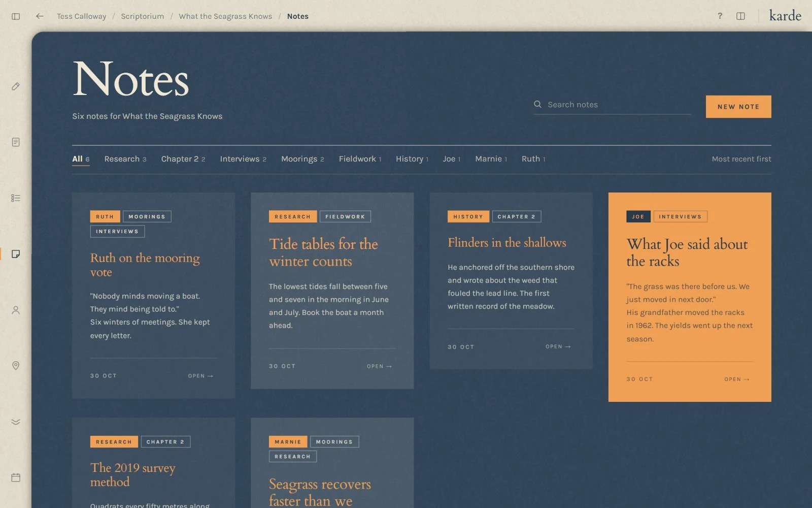This screenshot has width=812, height=508.
Task: Click the back arrow in the breadcrumb bar
Action: 40,16
